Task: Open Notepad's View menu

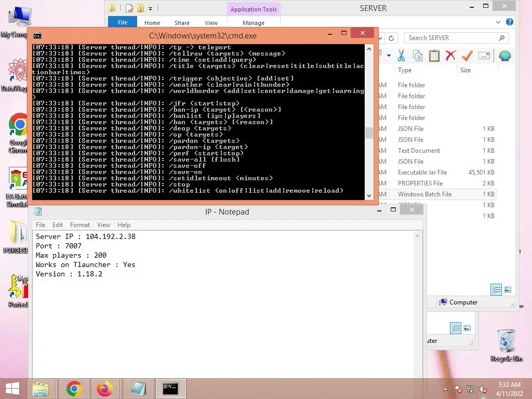Action: click(103, 224)
